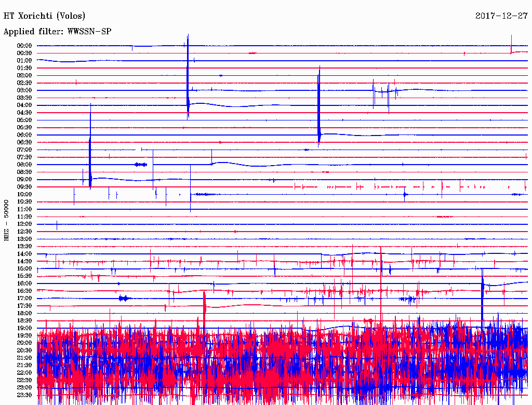The height and width of the screenshot is (405, 532).
Task: Select the 19:30 time label
Action: point(24,336)
